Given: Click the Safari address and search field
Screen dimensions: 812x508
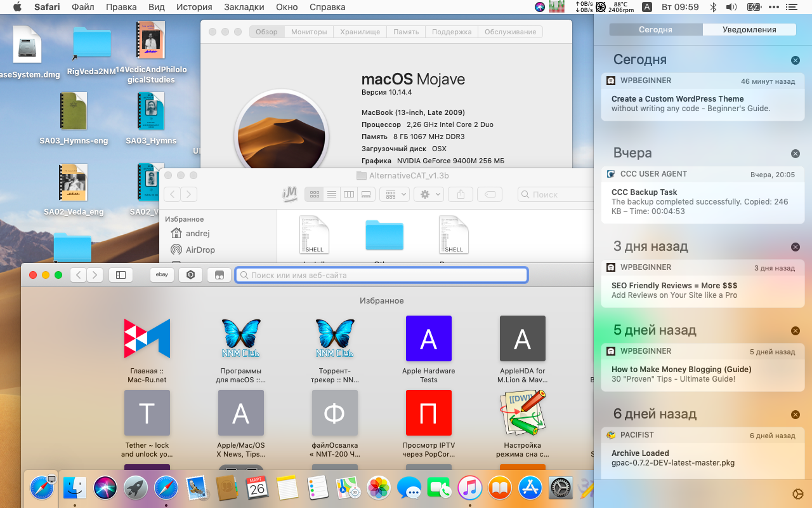Looking at the screenshot, I should [381, 275].
